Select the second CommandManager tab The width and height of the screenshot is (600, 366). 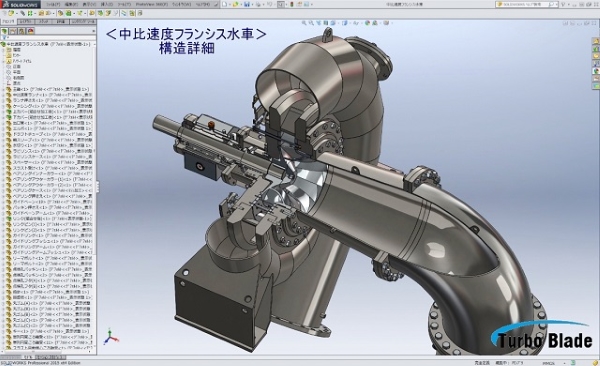click(x=26, y=22)
